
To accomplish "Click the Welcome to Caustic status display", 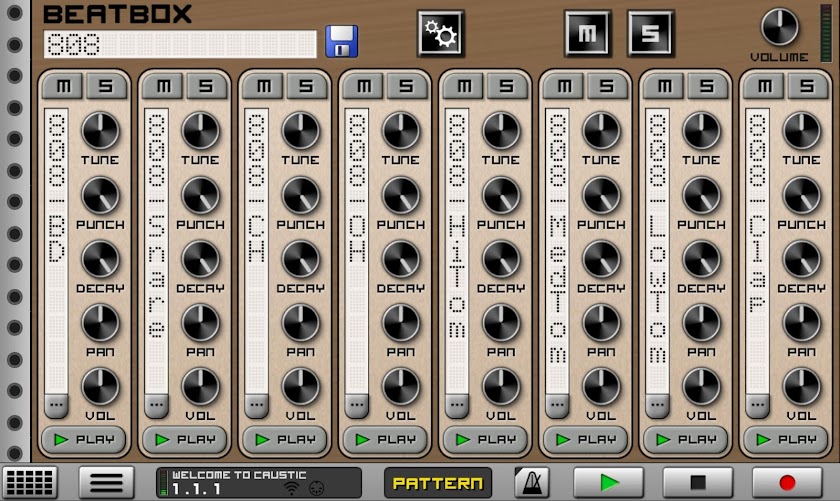I will [259, 482].
